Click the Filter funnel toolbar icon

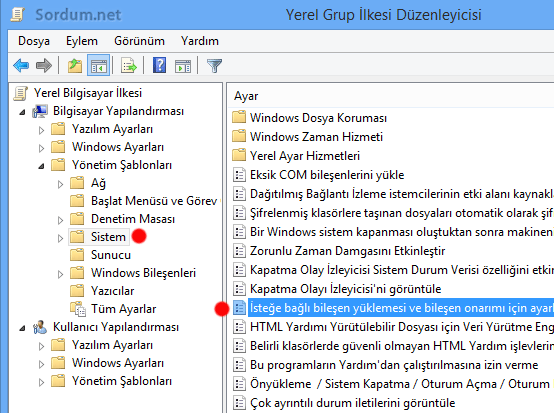click(x=214, y=66)
